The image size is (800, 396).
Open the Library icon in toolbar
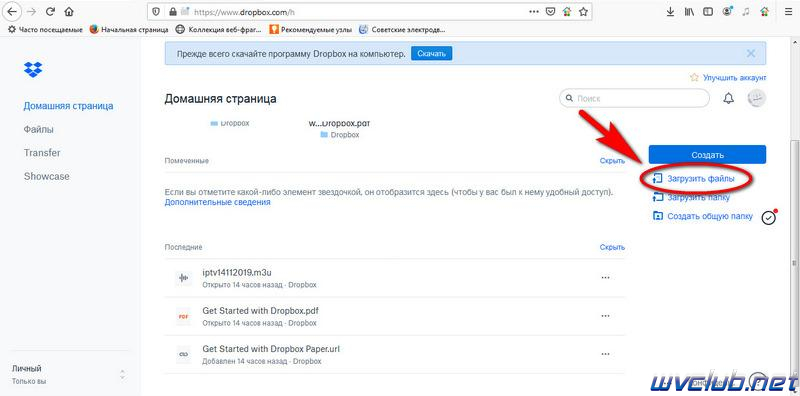coord(689,11)
